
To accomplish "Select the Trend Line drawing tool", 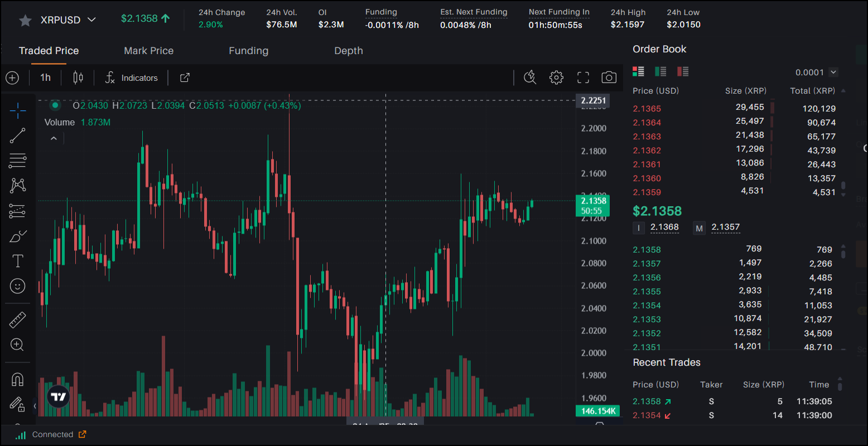I will click(x=17, y=135).
